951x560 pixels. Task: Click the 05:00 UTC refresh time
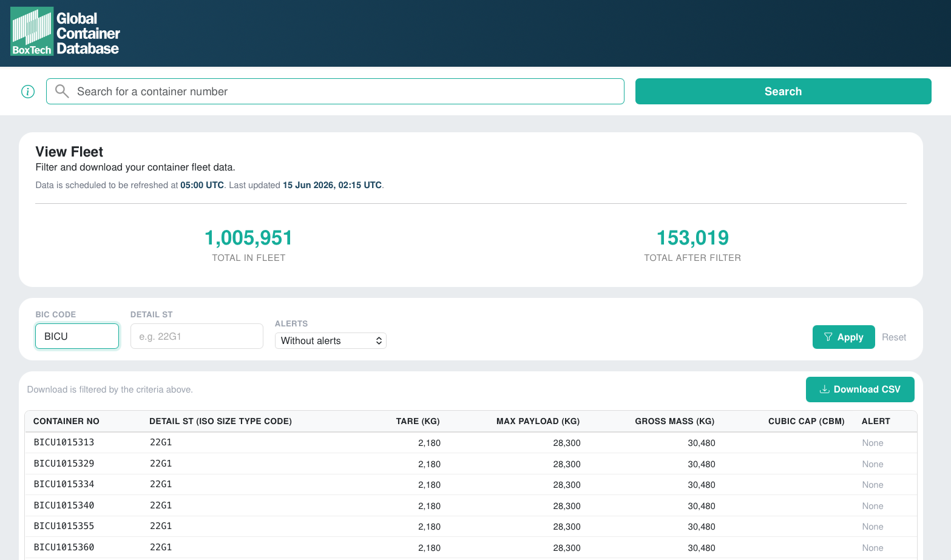[x=202, y=185]
